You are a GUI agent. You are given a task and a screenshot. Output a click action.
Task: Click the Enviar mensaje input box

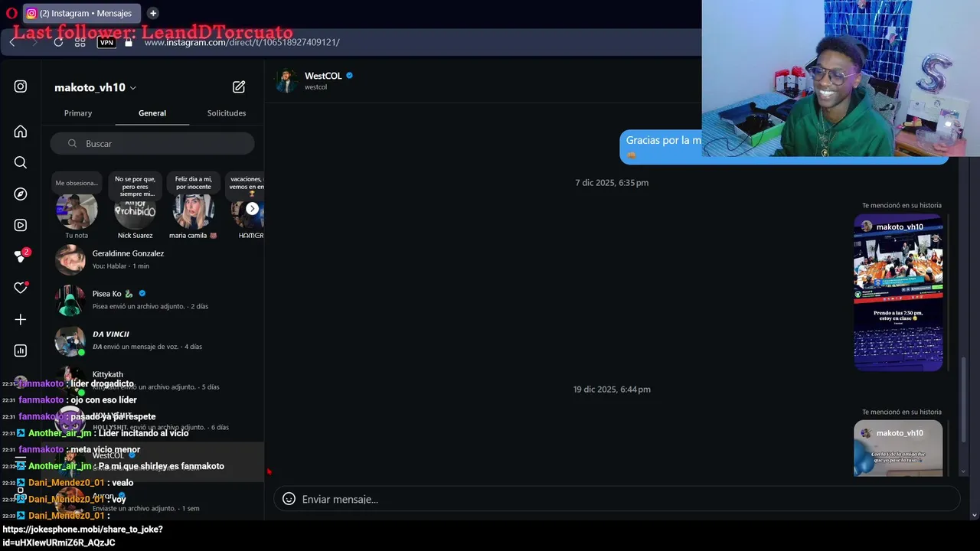(x=617, y=499)
